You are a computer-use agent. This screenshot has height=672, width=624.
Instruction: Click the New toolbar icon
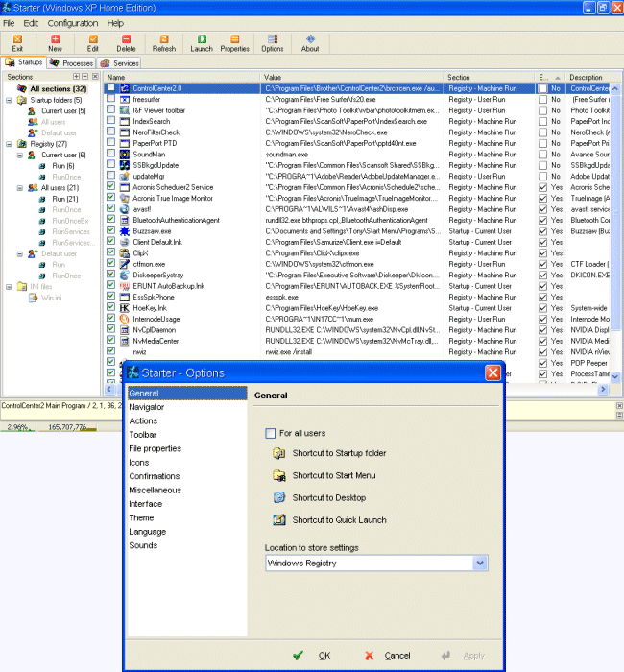point(56,39)
